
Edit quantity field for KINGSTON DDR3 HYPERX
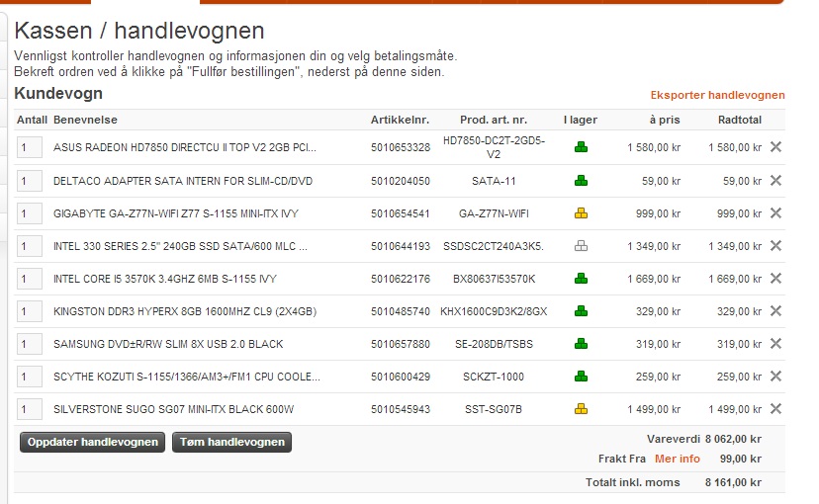[x=30, y=311]
